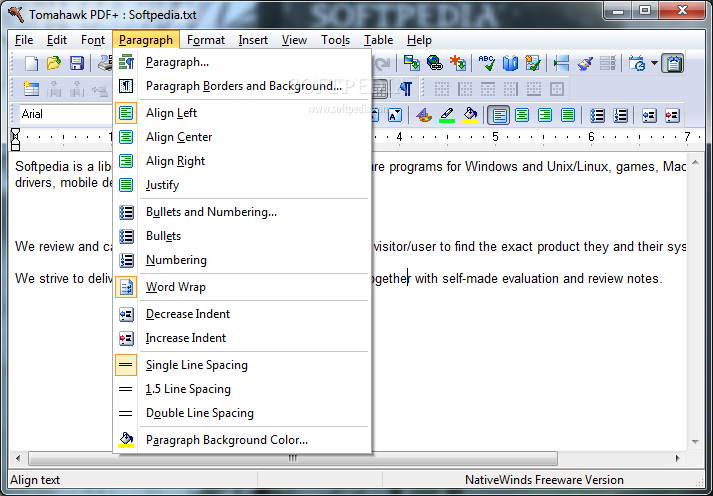Click the New document toolbar icon

click(x=31, y=63)
